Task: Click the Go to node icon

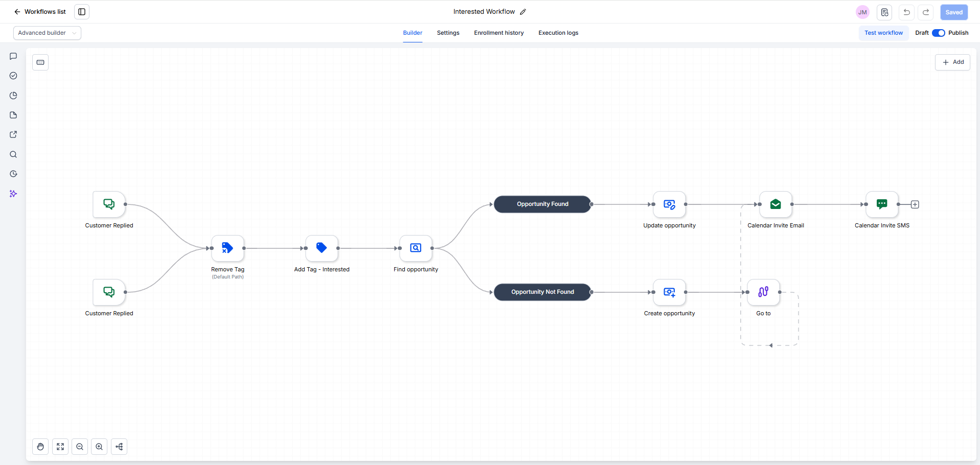Action: pyautogui.click(x=763, y=292)
